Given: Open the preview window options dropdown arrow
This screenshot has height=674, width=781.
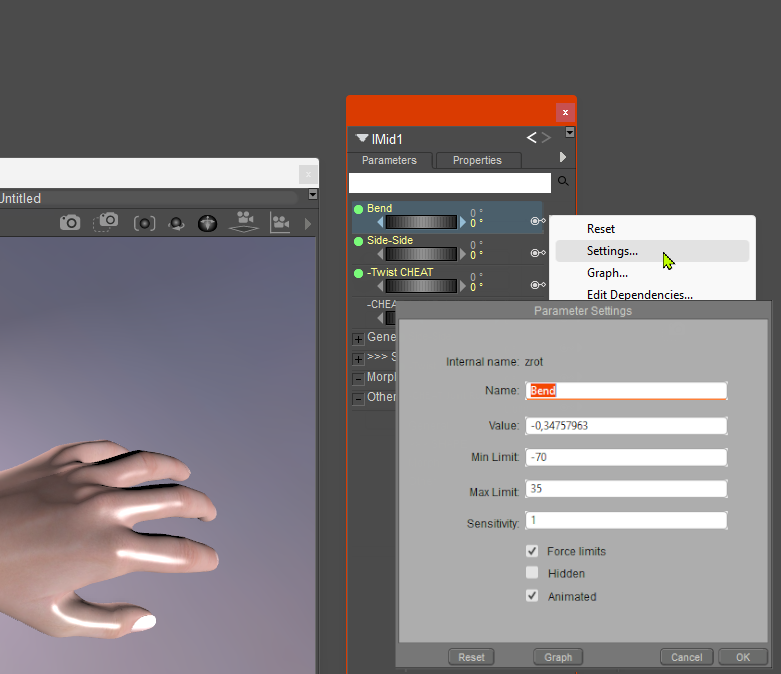Looking at the screenshot, I should [313, 194].
